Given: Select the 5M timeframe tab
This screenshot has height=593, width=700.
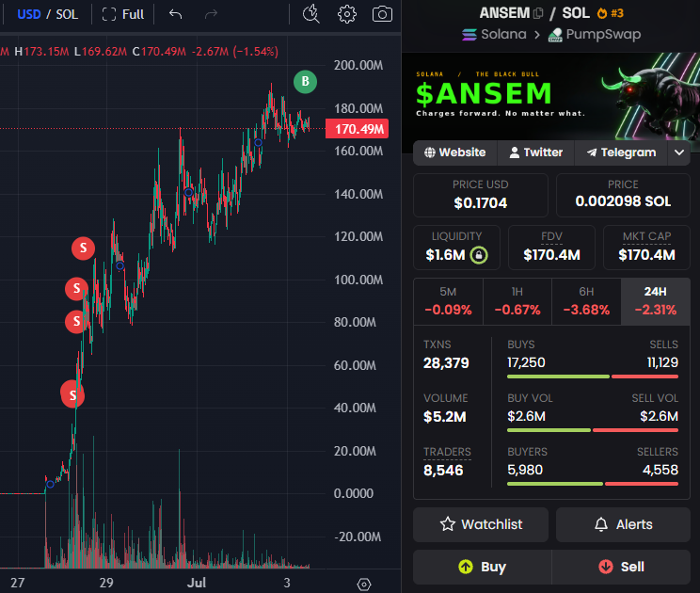Looking at the screenshot, I should pos(448,302).
